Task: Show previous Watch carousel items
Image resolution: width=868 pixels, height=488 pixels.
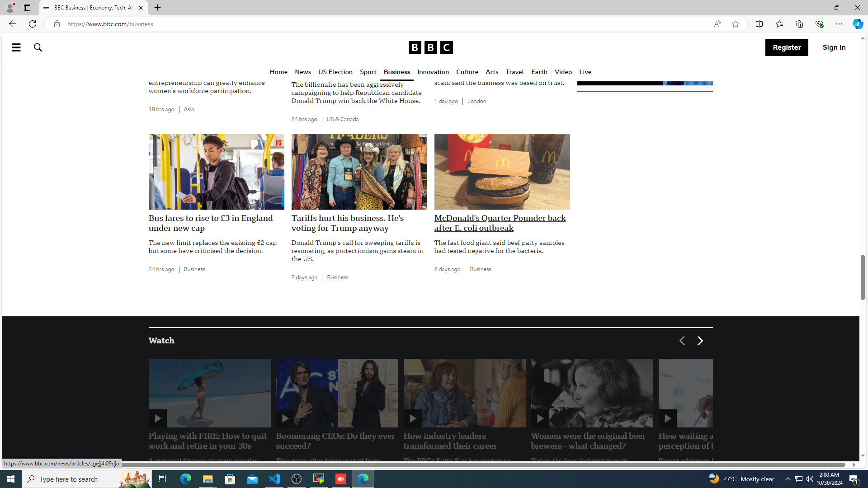Action: (682, 341)
